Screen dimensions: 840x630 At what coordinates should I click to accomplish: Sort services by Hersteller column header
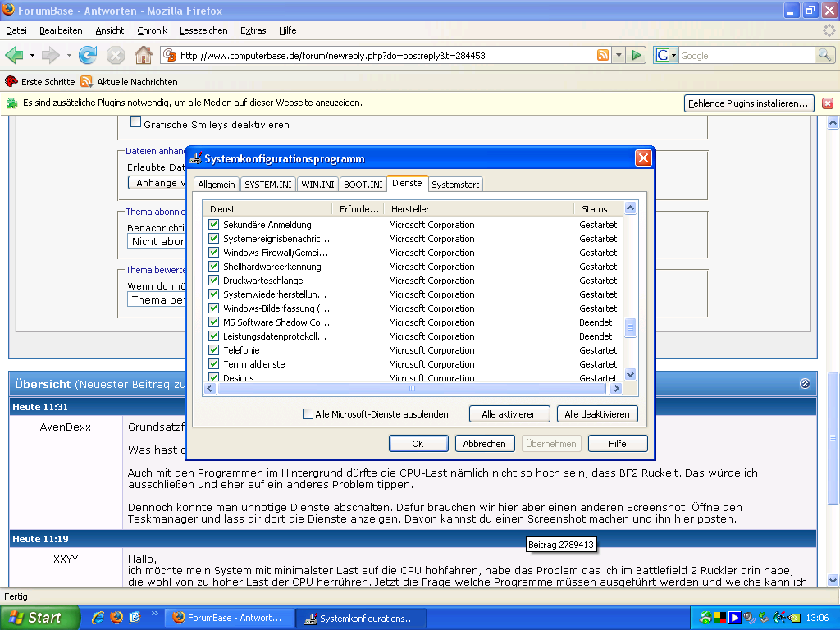pyautogui.click(x=479, y=209)
